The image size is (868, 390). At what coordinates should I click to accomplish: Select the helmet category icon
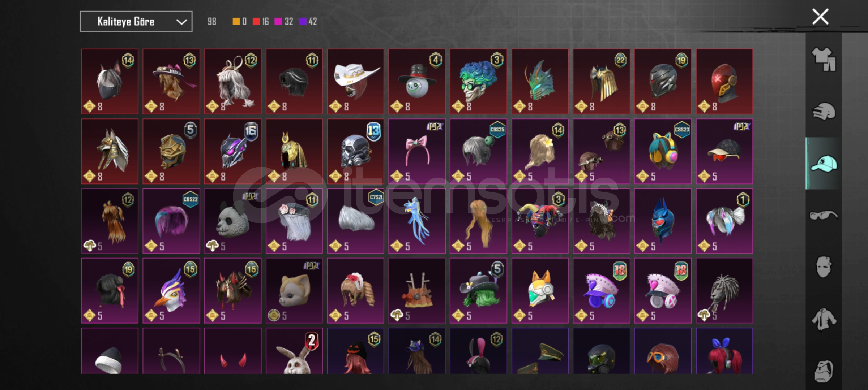[x=824, y=111]
